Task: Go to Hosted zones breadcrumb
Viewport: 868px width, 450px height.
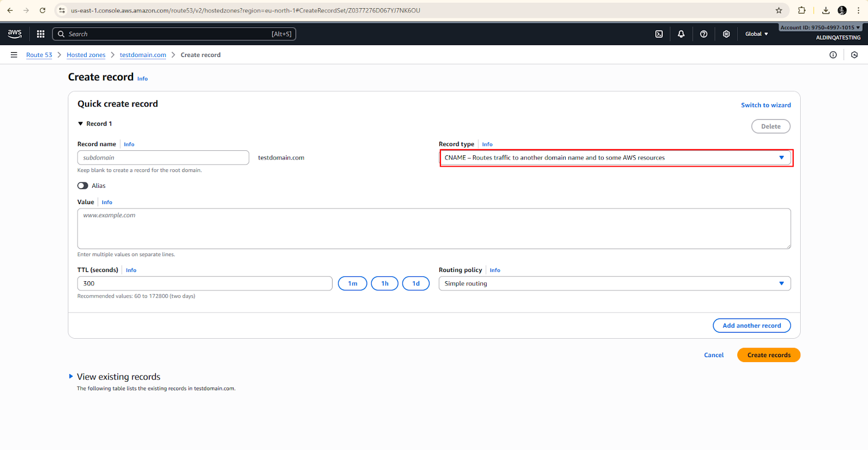Action: [x=86, y=55]
